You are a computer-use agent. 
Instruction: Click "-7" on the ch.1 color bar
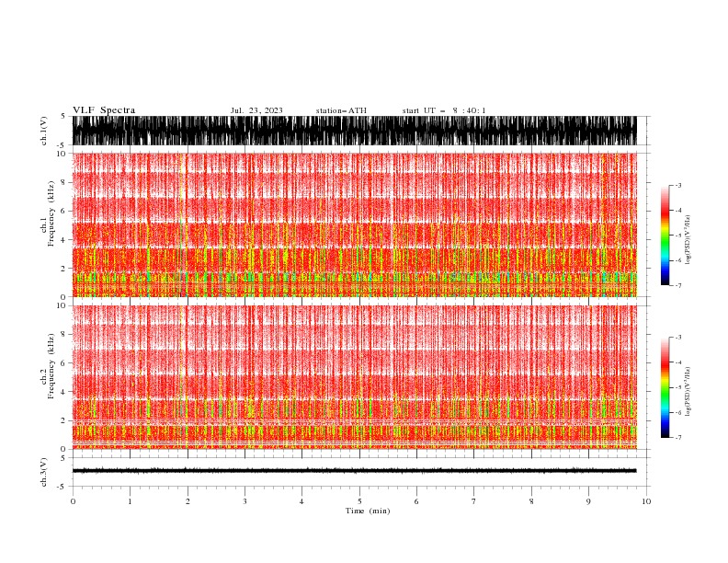[x=678, y=286]
